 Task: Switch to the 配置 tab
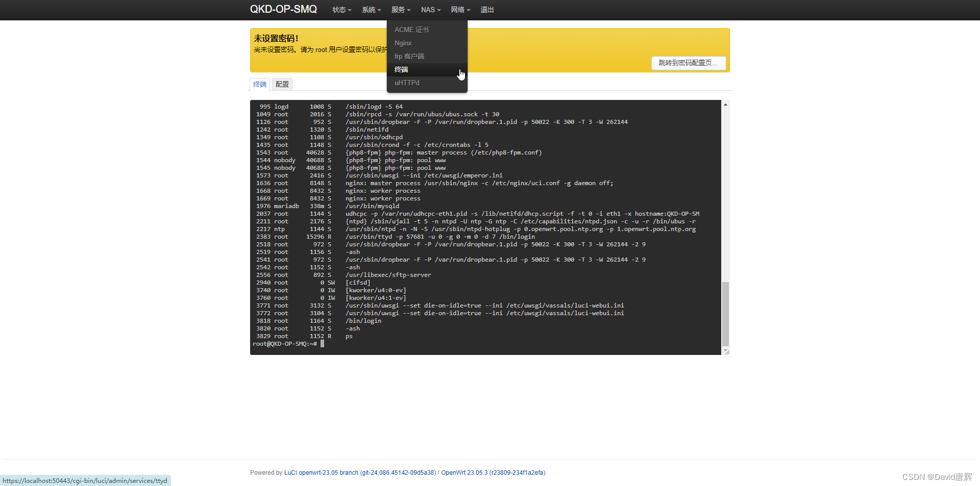[x=282, y=84]
